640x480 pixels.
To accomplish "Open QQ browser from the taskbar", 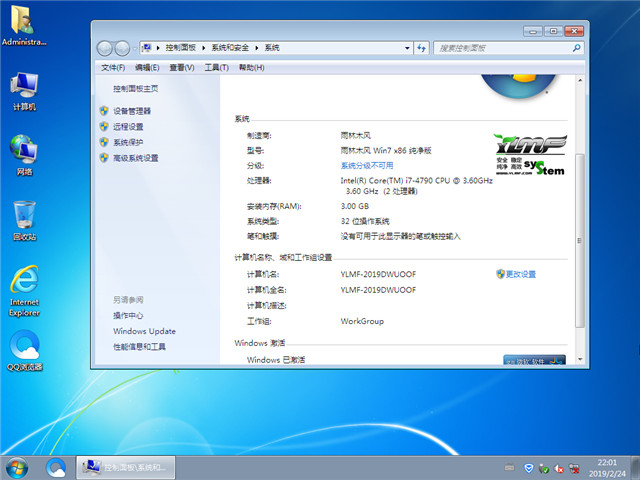I will [x=56, y=468].
